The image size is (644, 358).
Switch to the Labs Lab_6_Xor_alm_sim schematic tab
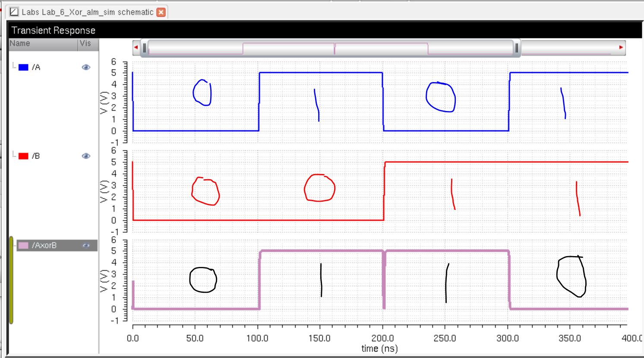87,12
